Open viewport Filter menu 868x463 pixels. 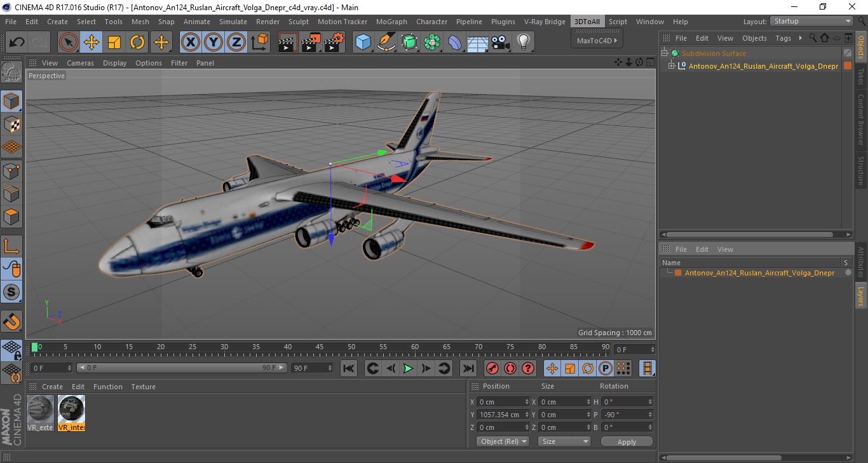179,63
